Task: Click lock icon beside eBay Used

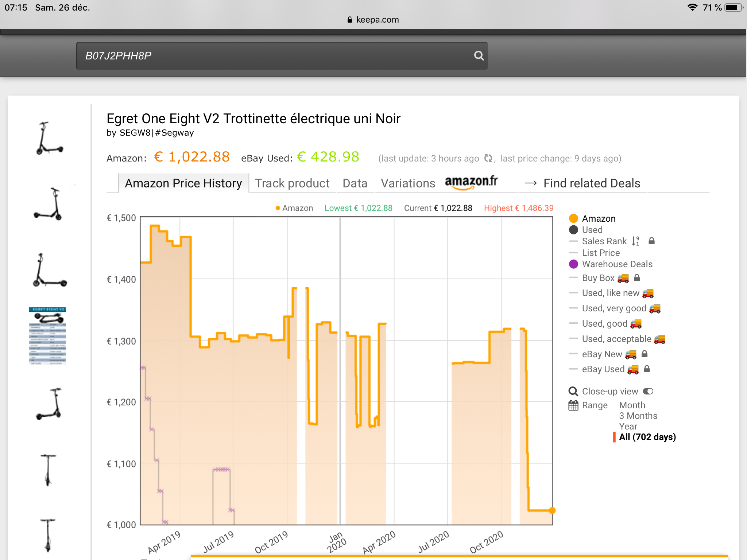Action: [647, 369]
